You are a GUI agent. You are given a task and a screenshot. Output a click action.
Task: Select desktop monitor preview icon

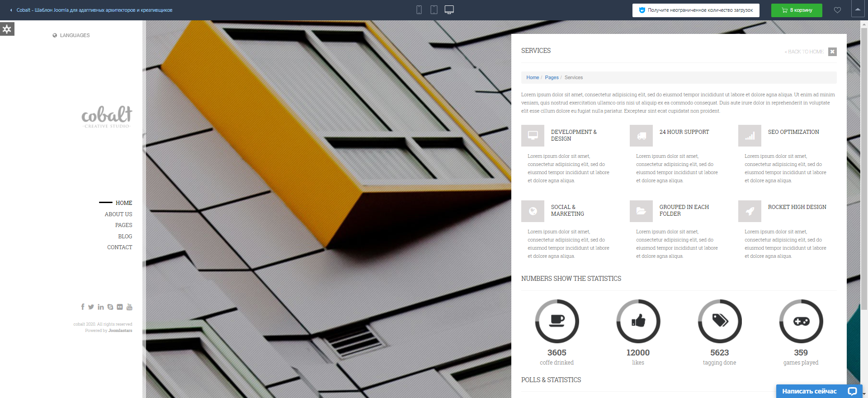point(449,10)
